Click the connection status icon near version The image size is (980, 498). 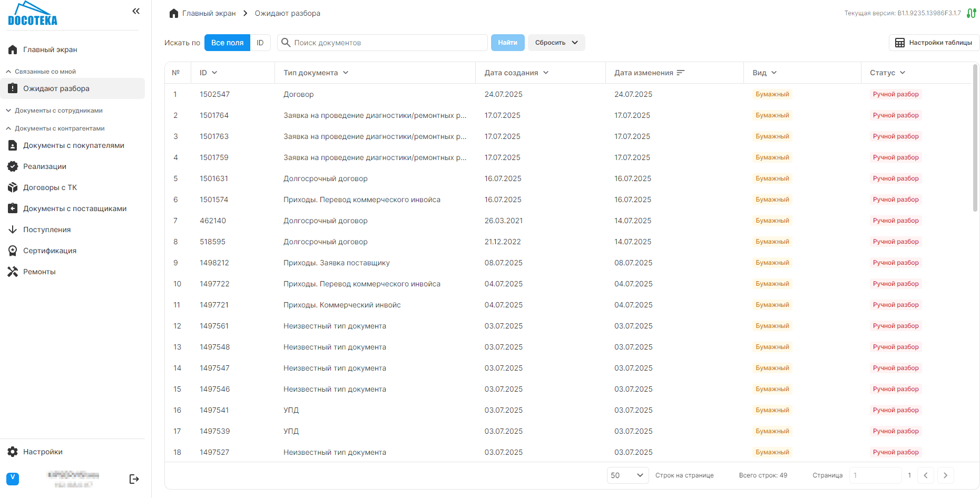tap(972, 13)
